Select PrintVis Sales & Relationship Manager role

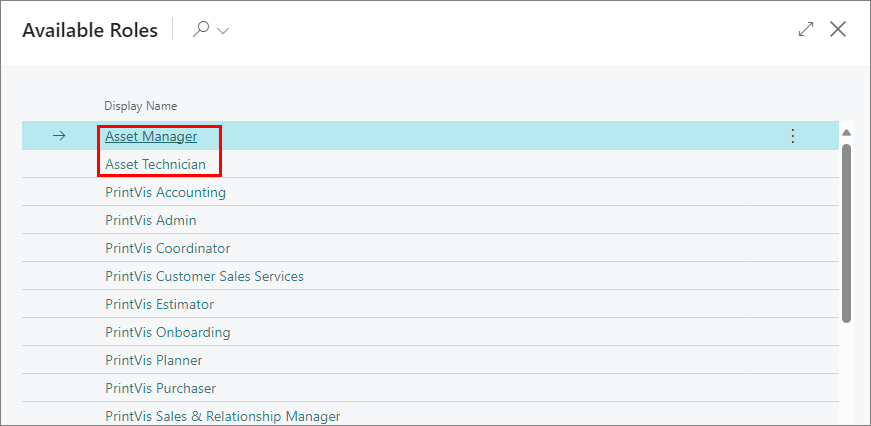click(x=222, y=416)
